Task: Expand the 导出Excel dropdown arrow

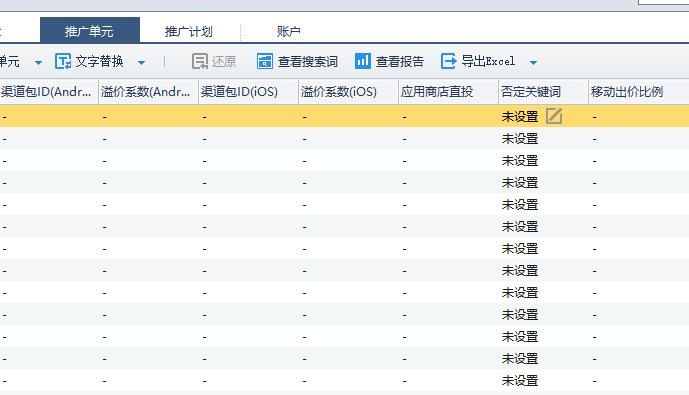Action: [x=533, y=63]
